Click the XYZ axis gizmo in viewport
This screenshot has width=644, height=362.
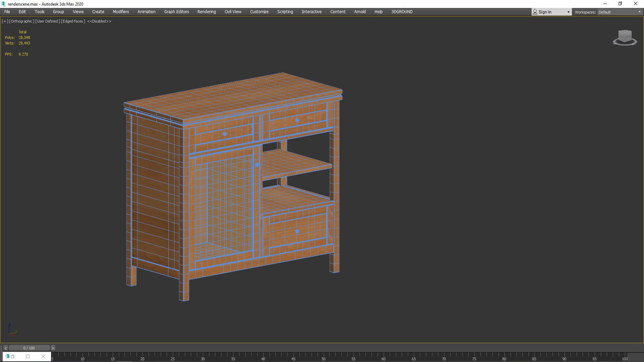point(12,329)
